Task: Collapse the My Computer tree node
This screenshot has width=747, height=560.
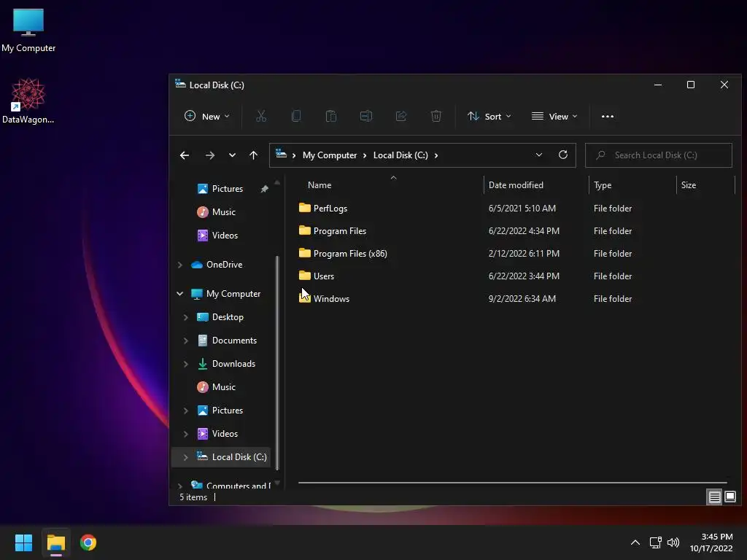Action: click(180, 294)
